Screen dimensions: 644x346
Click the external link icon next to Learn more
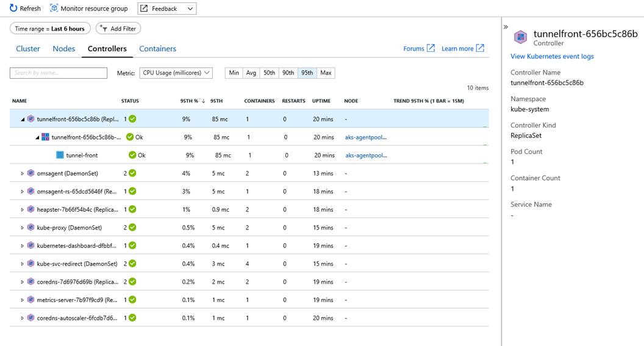coord(480,48)
